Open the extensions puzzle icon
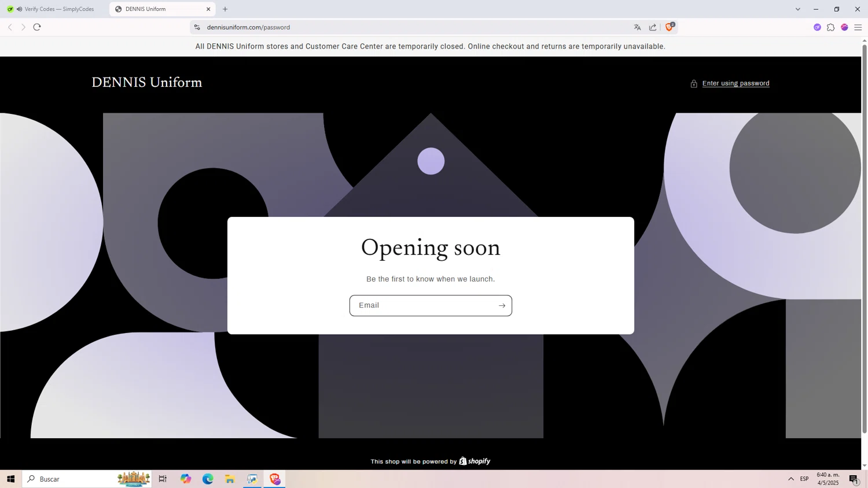868x488 pixels. [x=830, y=27]
